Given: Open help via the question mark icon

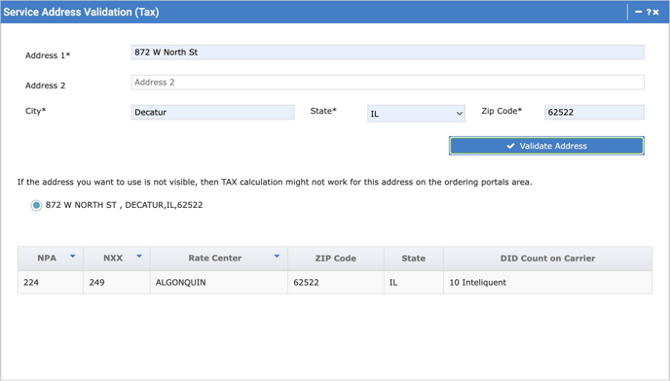Looking at the screenshot, I should 648,12.
